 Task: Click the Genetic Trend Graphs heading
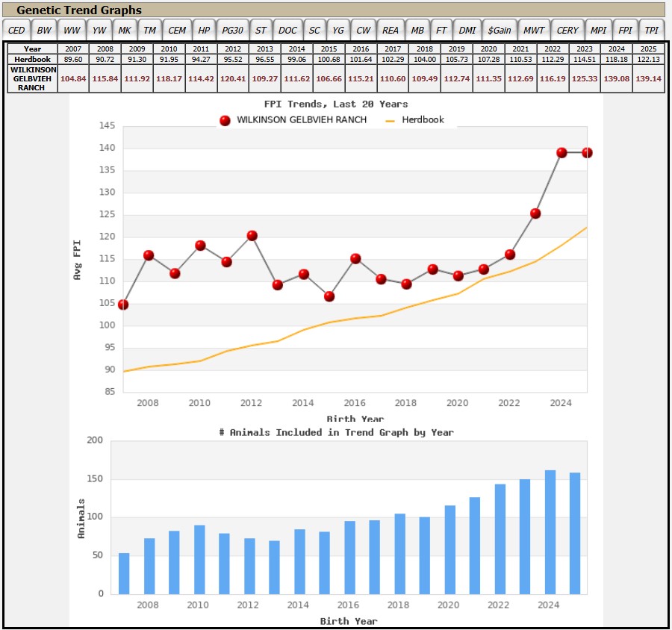[x=79, y=10]
